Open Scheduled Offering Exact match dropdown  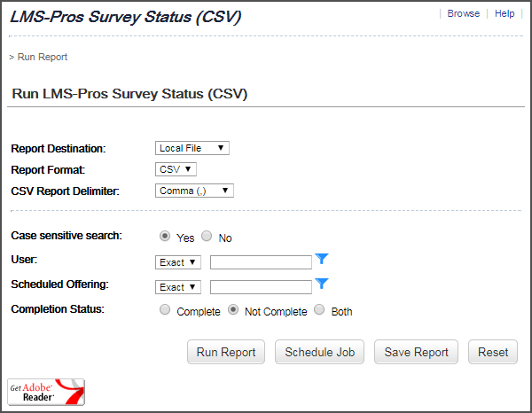click(178, 287)
